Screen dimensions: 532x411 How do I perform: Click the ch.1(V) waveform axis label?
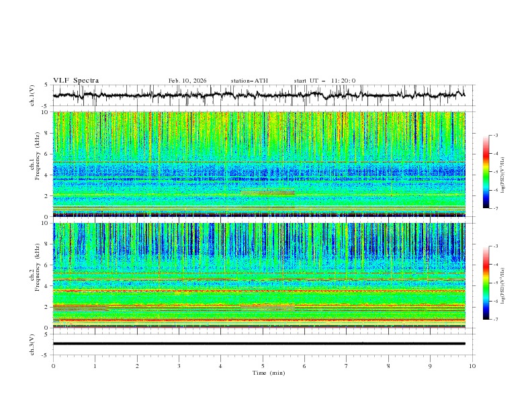(x=32, y=95)
